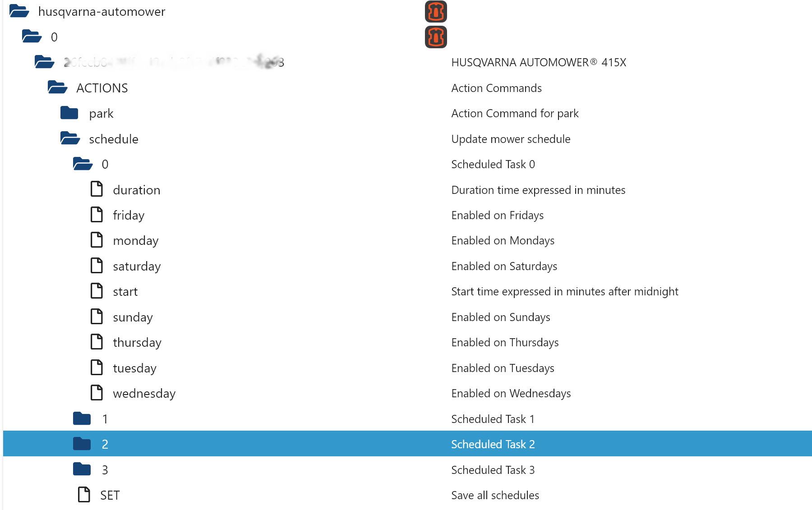Click the Husqvarna mower logo icon on top row
The width and height of the screenshot is (812, 510).
(x=436, y=12)
